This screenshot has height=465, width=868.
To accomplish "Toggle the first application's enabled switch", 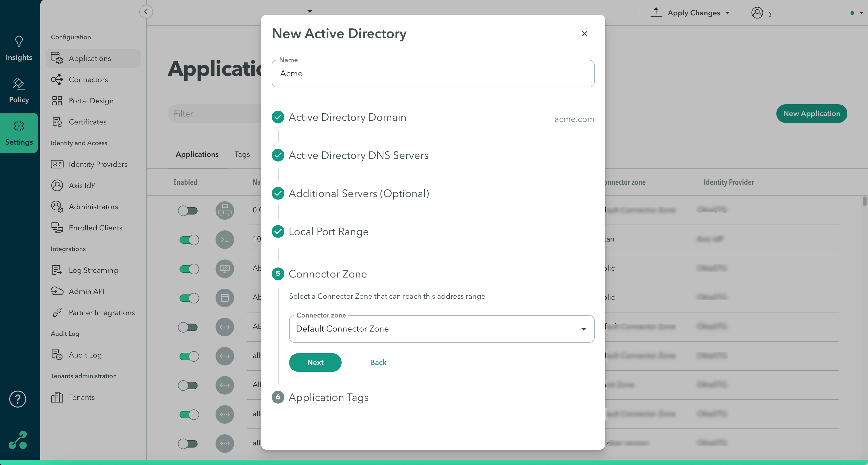I will click(x=188, y=211).
